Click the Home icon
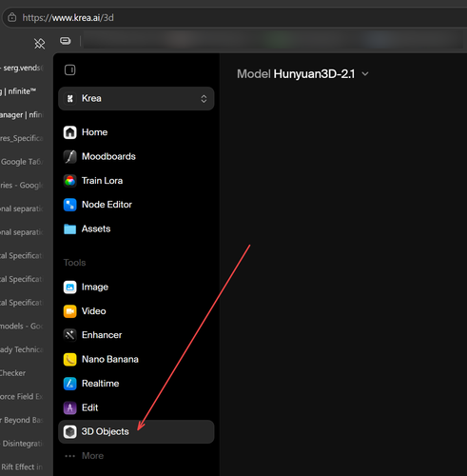Screen dimensions: 467x476 click(x=70, y=132)
